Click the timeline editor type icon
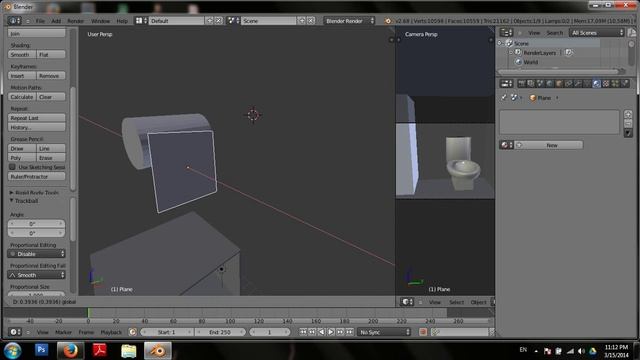This screenshot has width=640, height=360. point(15,332)
